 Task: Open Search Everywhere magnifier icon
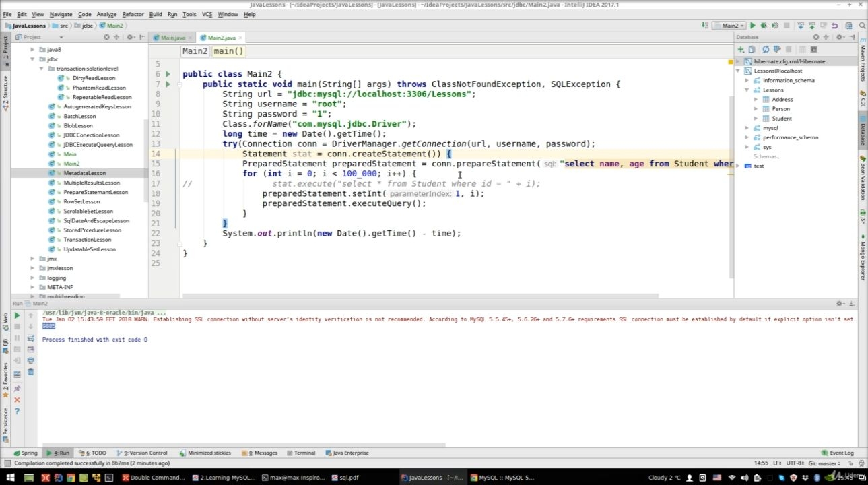coord(862,26)
